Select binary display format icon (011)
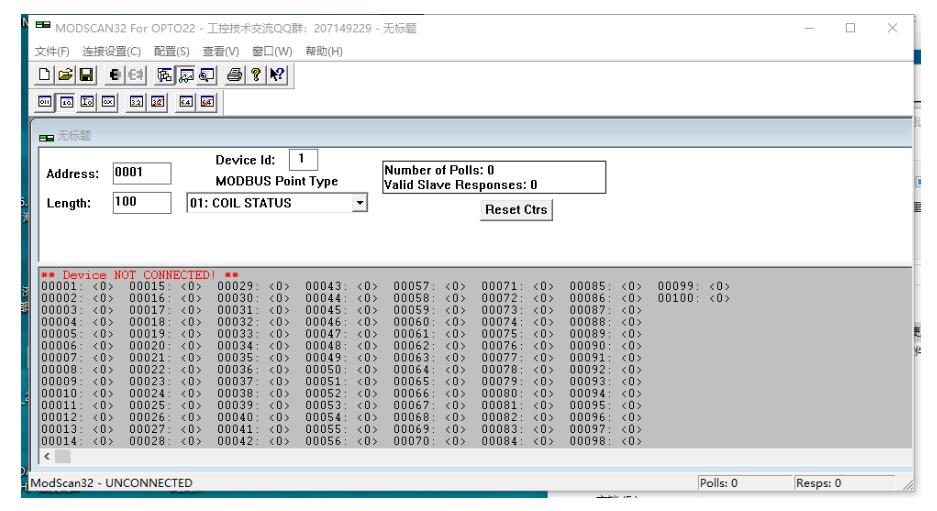Viewport: 937px width, 511px height. (x=45, y=102)
